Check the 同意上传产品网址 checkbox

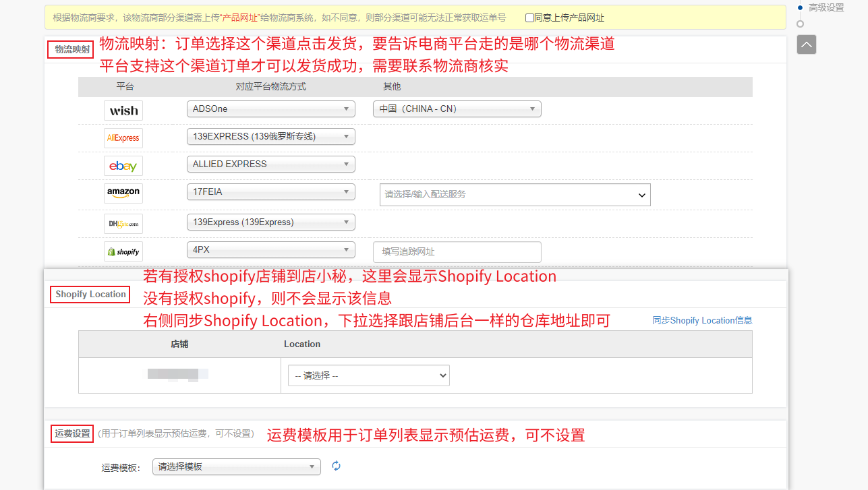(x=529, y=18)
